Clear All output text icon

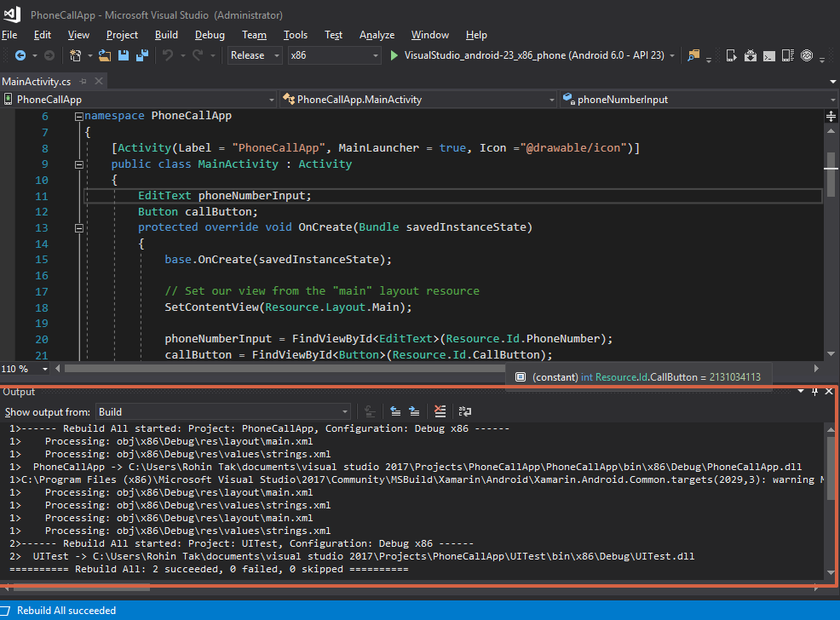coord(440,411)
